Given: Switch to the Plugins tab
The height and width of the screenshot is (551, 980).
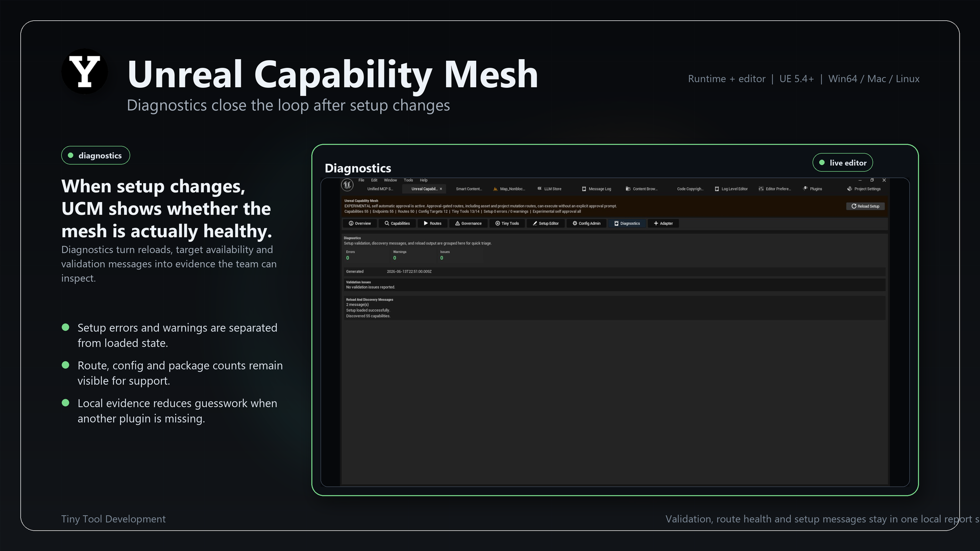Looking at the screenshot, I should [x=816, y=189].
